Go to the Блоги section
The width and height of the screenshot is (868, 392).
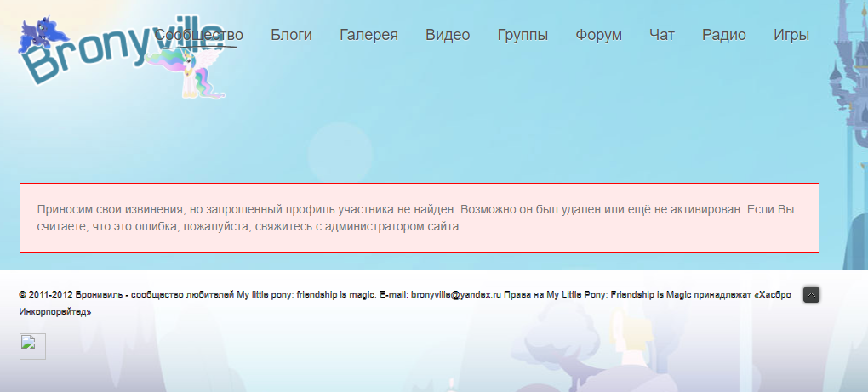(x=291, y=35)
